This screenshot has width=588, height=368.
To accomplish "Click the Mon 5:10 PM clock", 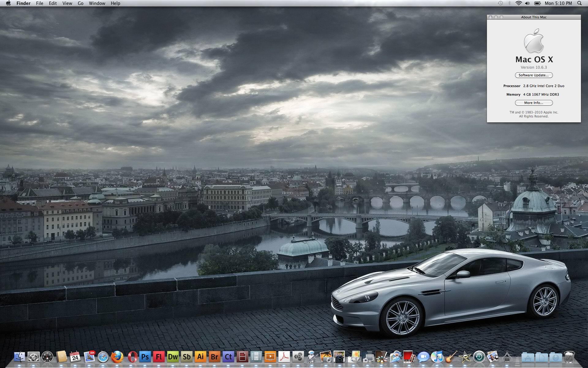I will 558,3.
